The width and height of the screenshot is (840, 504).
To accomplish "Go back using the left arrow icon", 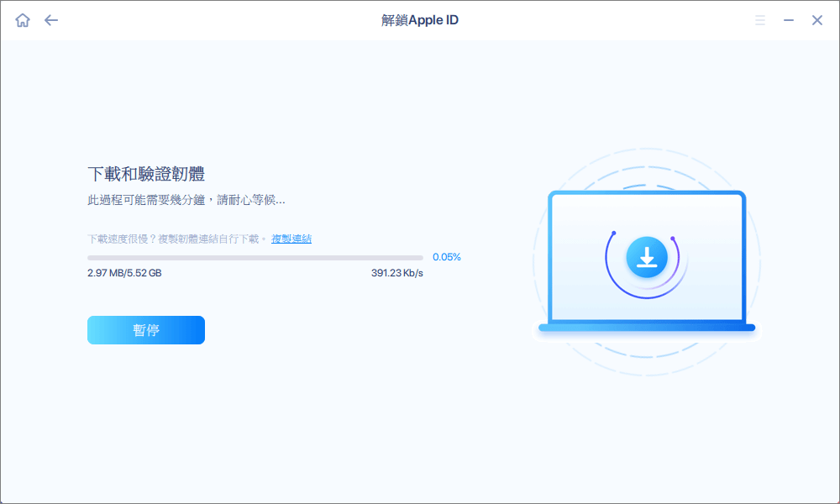I will point(50,19).
